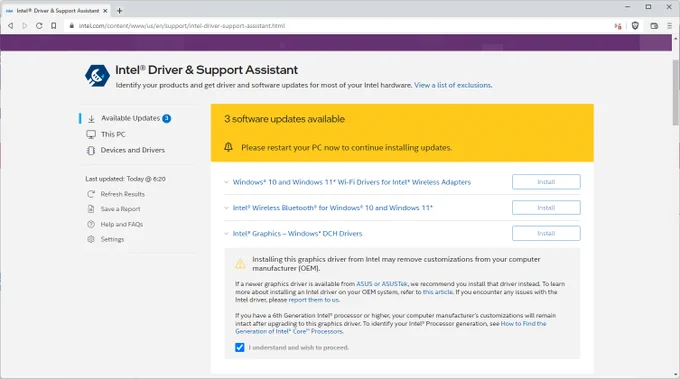
Task: Open Settings in the sidebar
Action: point(112,239)
